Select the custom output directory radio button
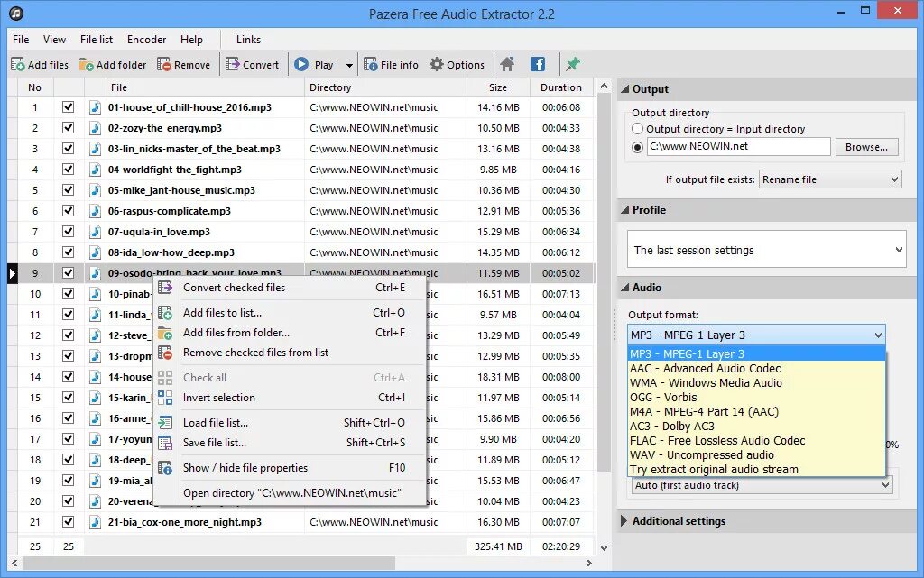The width and height of the screenshot is (924, 578). 637,147
